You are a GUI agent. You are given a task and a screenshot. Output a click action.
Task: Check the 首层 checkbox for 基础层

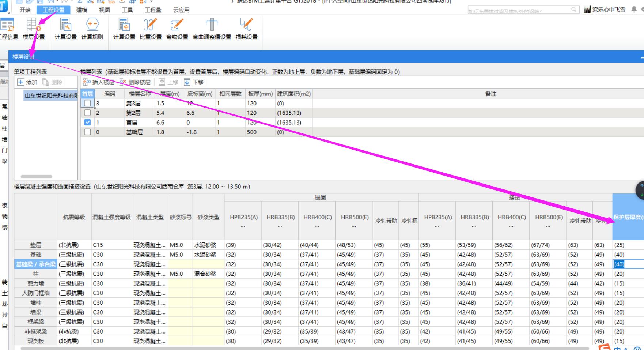click(x=87, y=132)
